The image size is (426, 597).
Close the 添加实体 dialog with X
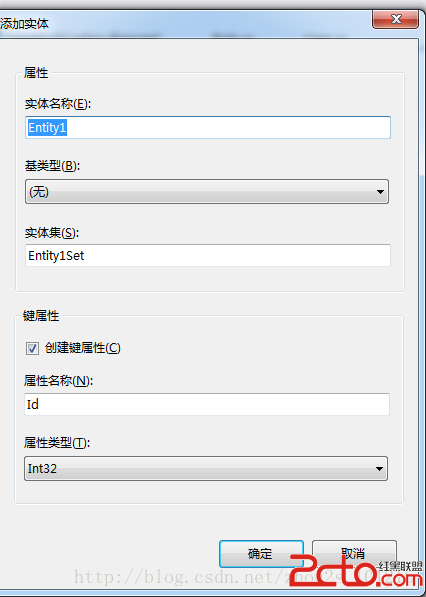point(395,19)
